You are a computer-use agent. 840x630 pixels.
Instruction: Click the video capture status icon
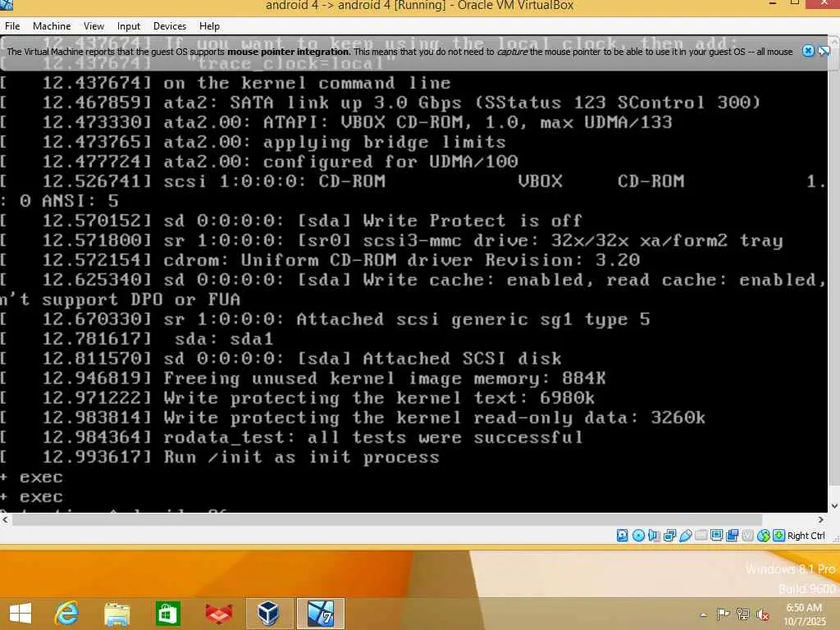coord(733,535)
